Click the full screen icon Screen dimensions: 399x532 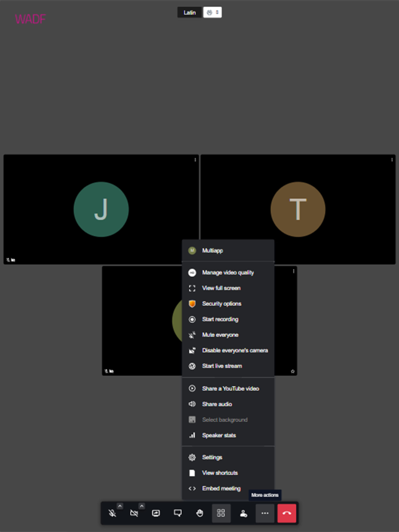click(x=192, y=288)
